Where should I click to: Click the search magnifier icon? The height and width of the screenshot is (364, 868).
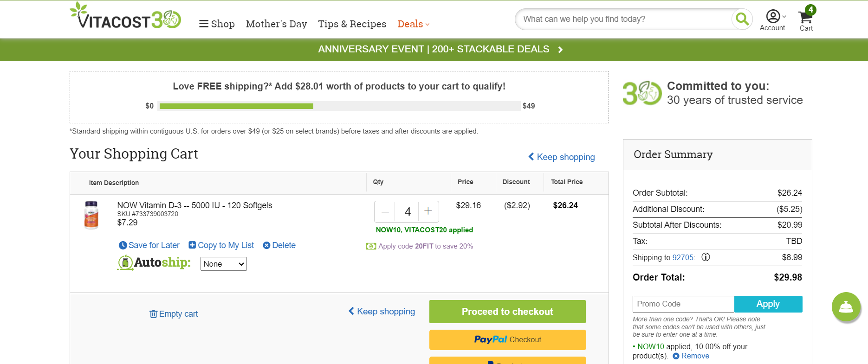tap(742, 19)
